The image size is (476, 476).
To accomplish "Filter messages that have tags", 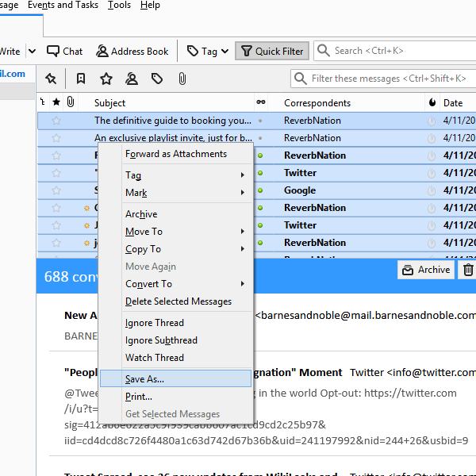I will pyautogui.click(x=157, y=79).
